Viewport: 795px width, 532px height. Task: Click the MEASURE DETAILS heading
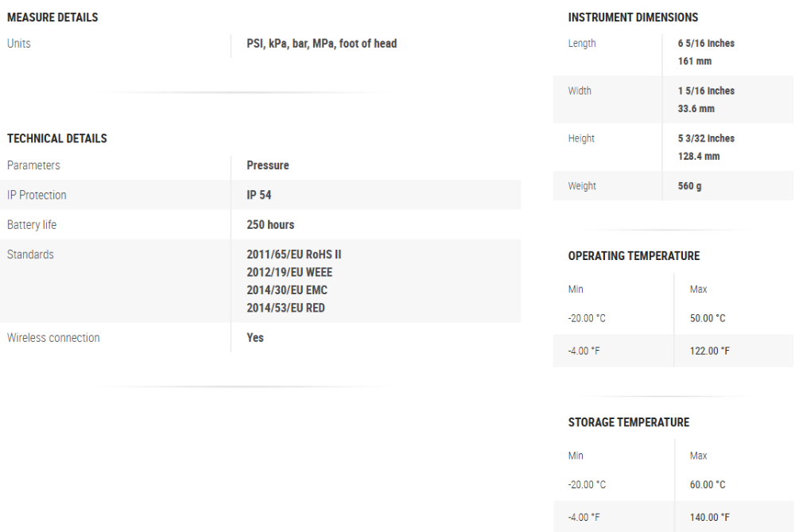[52, 17]
